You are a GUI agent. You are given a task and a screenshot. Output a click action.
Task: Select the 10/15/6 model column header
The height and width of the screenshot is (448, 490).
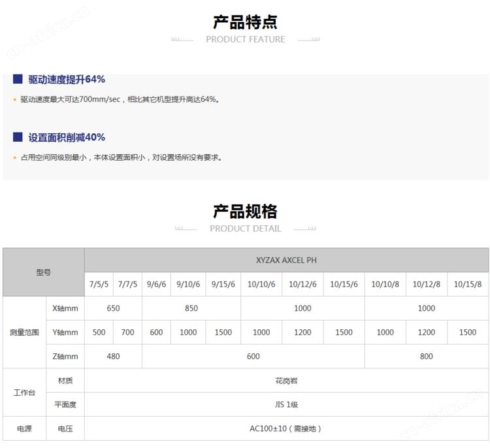click(x=344, y=284)
